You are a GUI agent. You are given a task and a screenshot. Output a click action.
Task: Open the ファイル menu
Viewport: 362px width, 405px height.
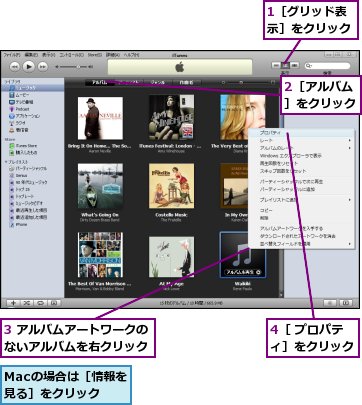tap(12, 55)
